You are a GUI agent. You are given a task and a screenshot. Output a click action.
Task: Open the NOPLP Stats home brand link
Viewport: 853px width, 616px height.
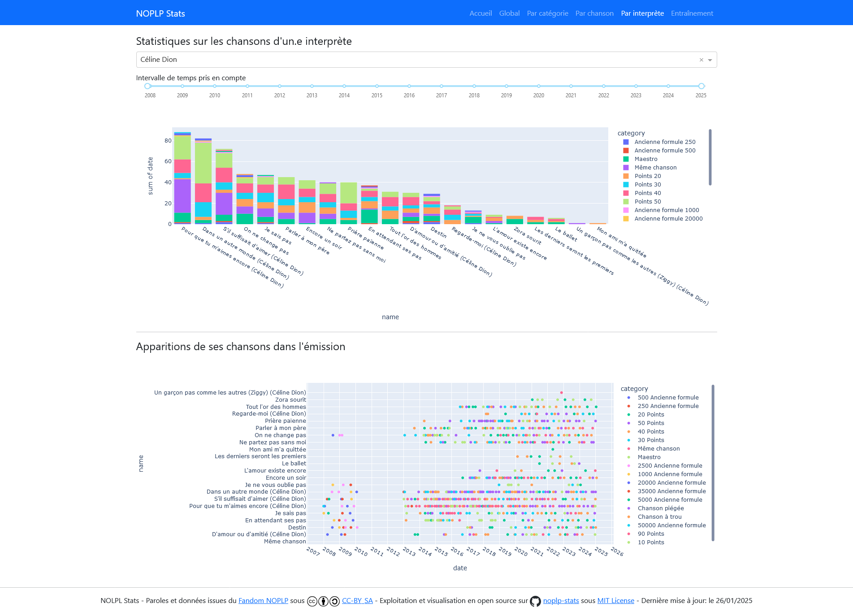(160, 13)
